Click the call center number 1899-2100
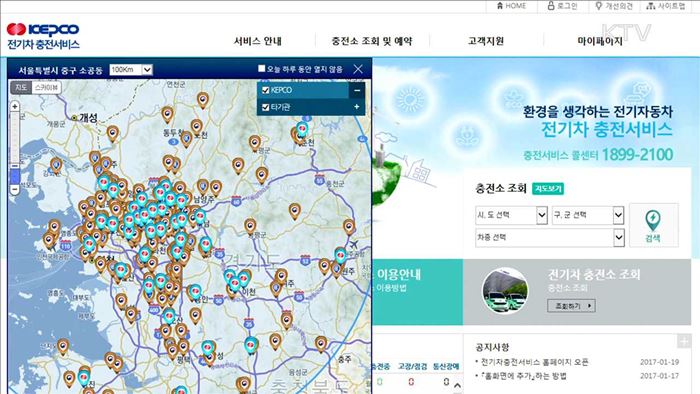700x394 pixels. click(637, 154)
